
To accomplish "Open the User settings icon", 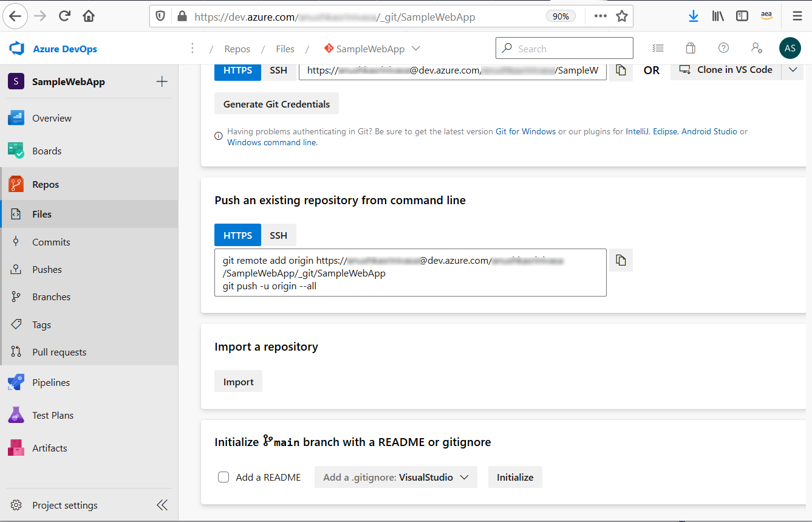I will coord(756,49).
